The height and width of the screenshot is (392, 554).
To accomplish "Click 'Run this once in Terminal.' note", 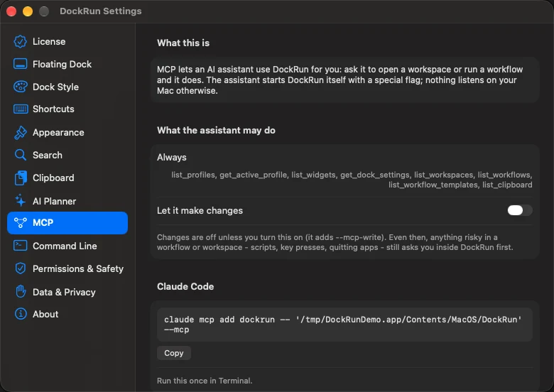I will point(205,381).
